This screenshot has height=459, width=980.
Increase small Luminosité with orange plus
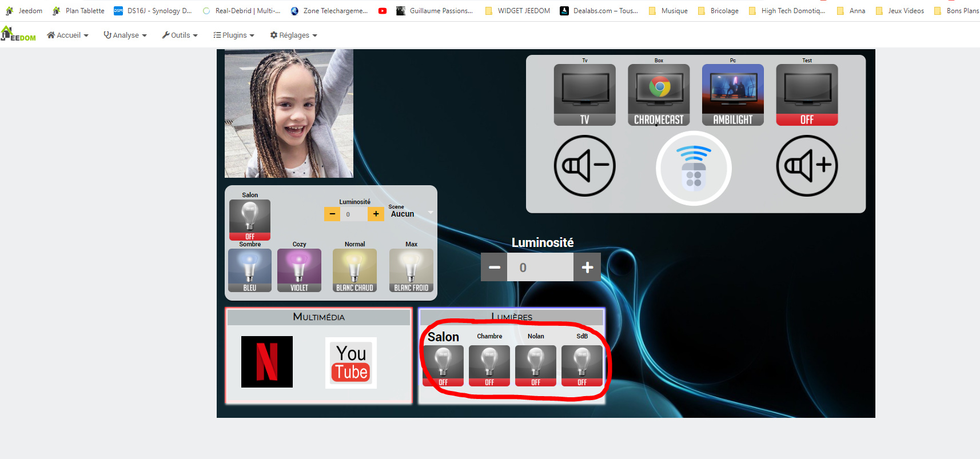pos(376,214)
